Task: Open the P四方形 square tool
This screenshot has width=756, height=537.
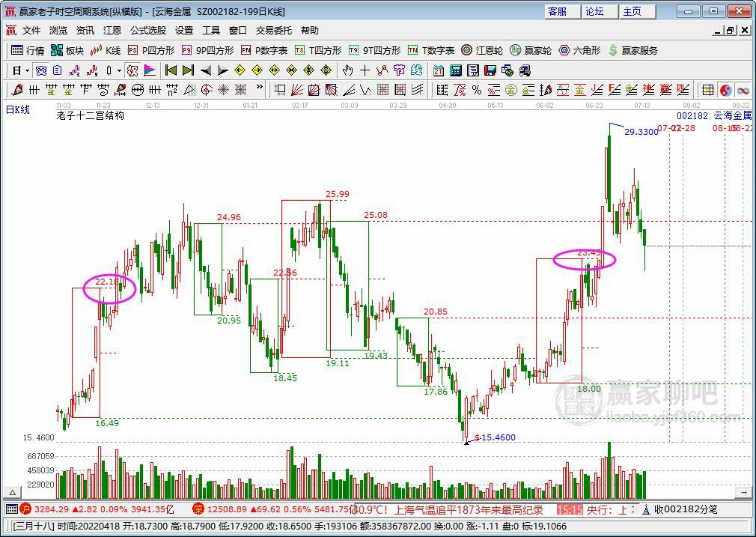Action: tap(151, 50)
